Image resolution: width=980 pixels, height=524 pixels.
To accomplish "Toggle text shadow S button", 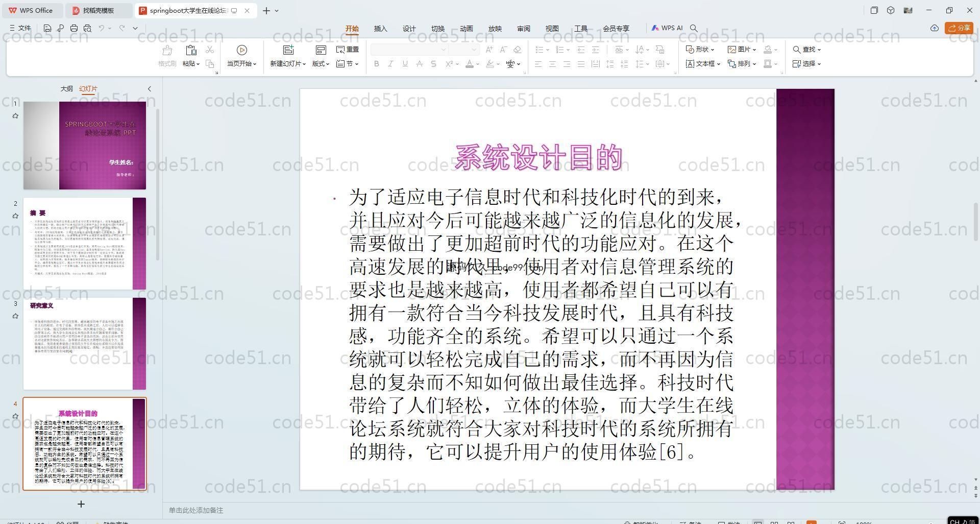I will click(x=433, y=64).
